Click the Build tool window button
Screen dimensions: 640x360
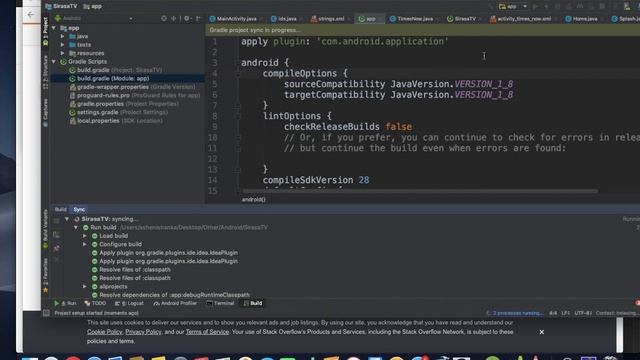tap(253, 303)
